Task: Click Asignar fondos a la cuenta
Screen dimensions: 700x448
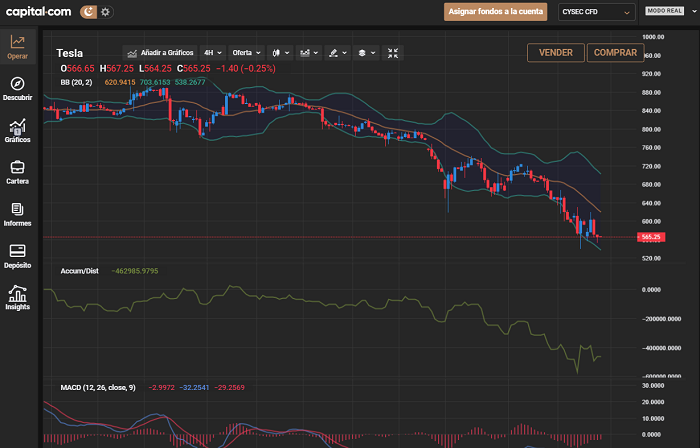Action: [x=496, y=12]
